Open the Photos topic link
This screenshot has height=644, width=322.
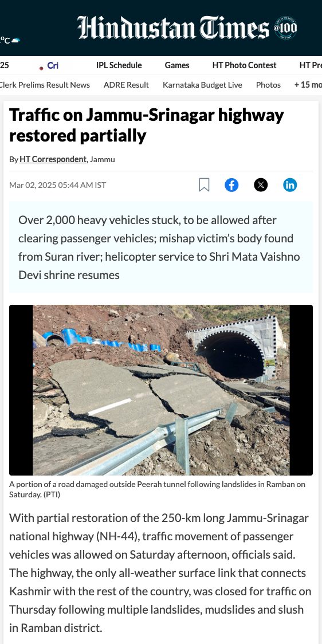pyautogui.click(x=268, y=85)
